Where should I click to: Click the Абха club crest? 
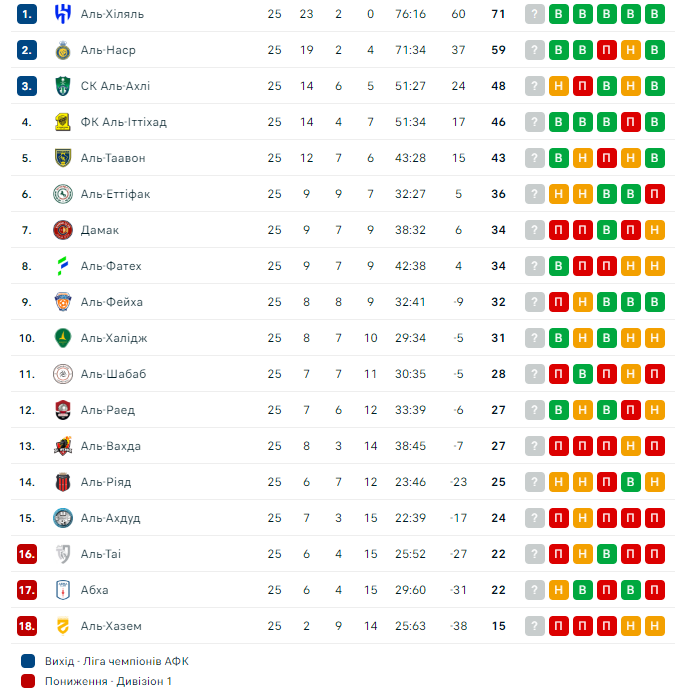[63, 590]
